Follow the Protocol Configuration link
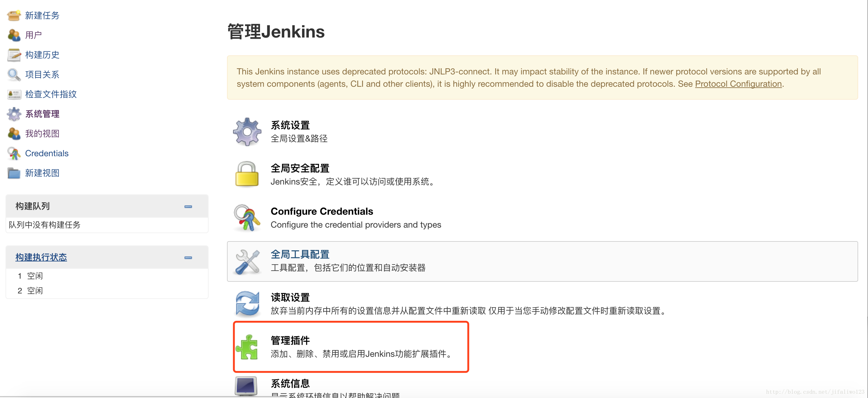The image size is (868, 398). click(738, 84)
